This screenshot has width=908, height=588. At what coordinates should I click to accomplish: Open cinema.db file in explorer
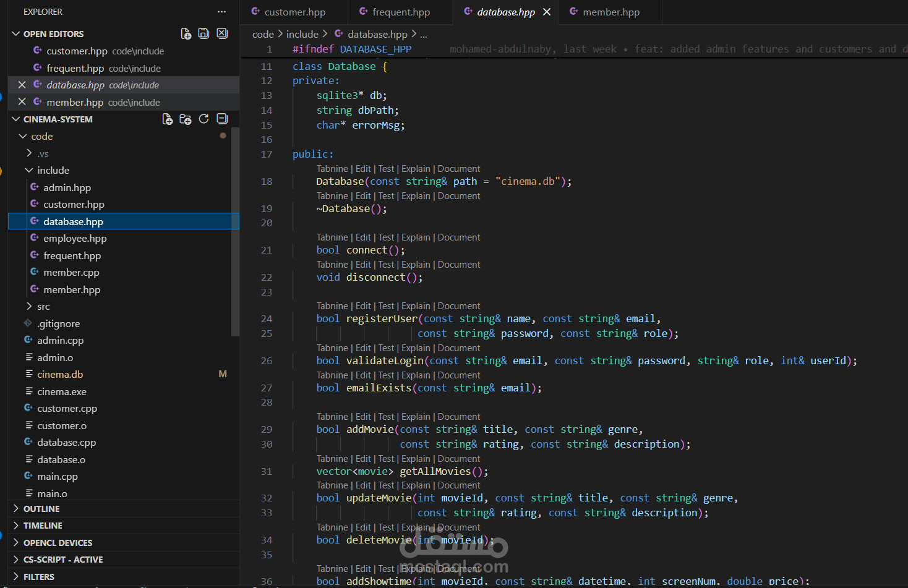60,375
